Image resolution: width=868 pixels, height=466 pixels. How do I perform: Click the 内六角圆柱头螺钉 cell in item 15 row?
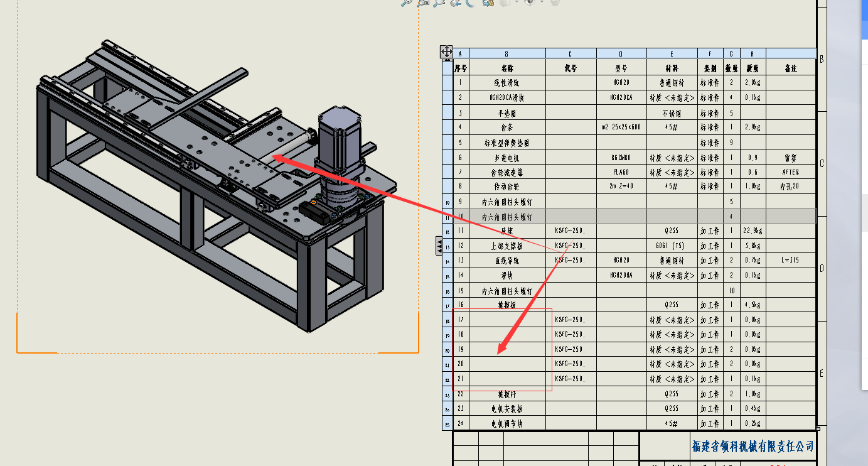(x=507, y=291)
